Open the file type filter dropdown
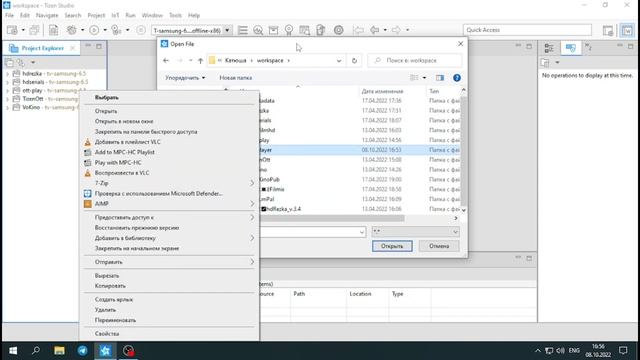 click(x=416, y=232)
